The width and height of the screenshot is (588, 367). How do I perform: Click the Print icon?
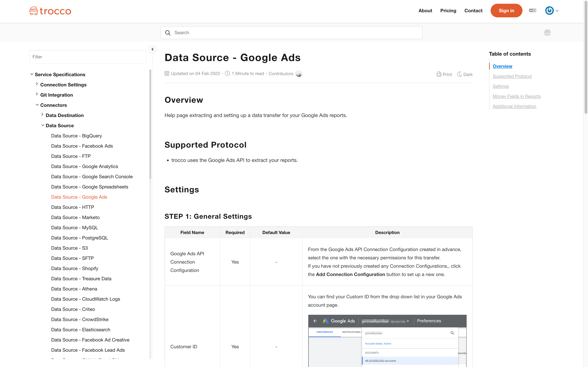click(x=439, y=74)
